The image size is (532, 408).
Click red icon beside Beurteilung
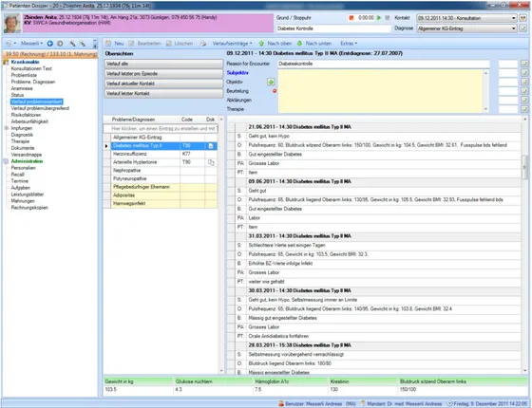(275, 91)
